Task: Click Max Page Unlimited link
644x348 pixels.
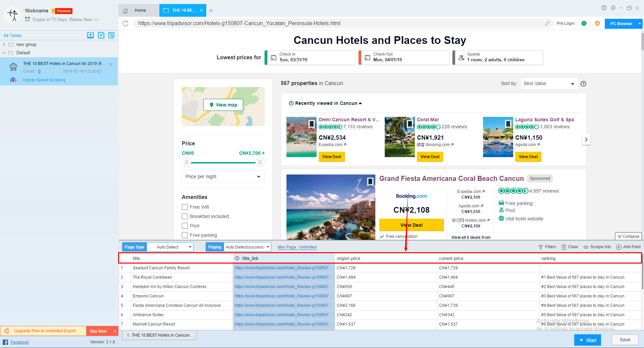Action: point(297,247)
